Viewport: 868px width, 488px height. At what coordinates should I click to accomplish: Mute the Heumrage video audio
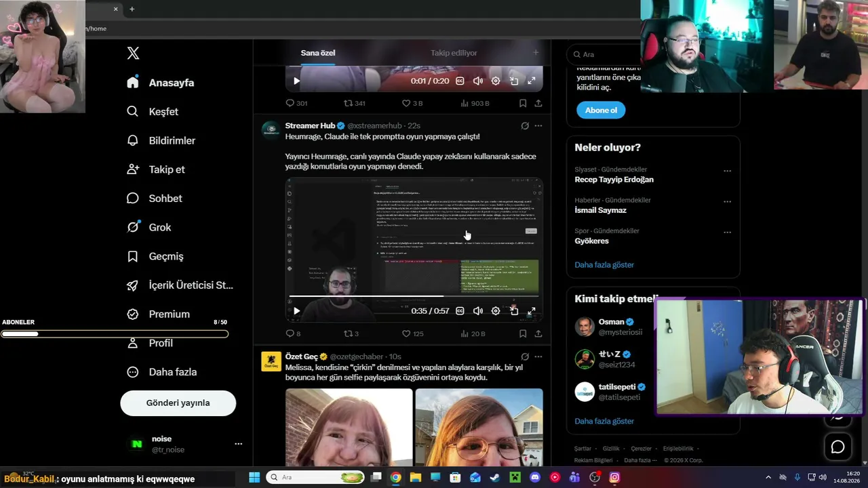[478, 311]
